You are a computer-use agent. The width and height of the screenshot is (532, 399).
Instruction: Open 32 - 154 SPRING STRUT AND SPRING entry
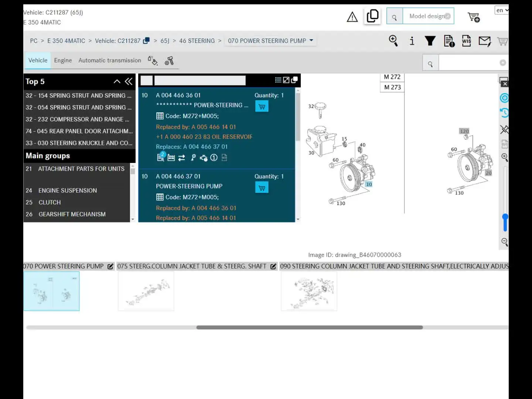(78, 95)
